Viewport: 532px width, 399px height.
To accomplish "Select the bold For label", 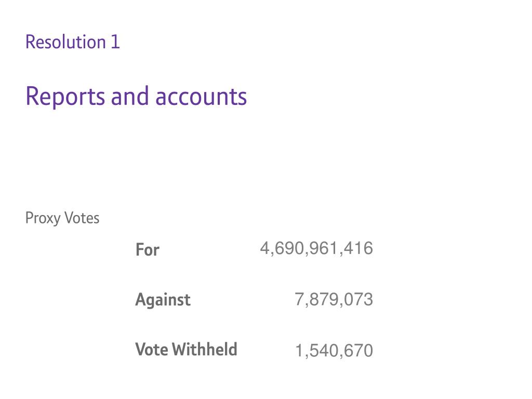I will click(147, 250).
